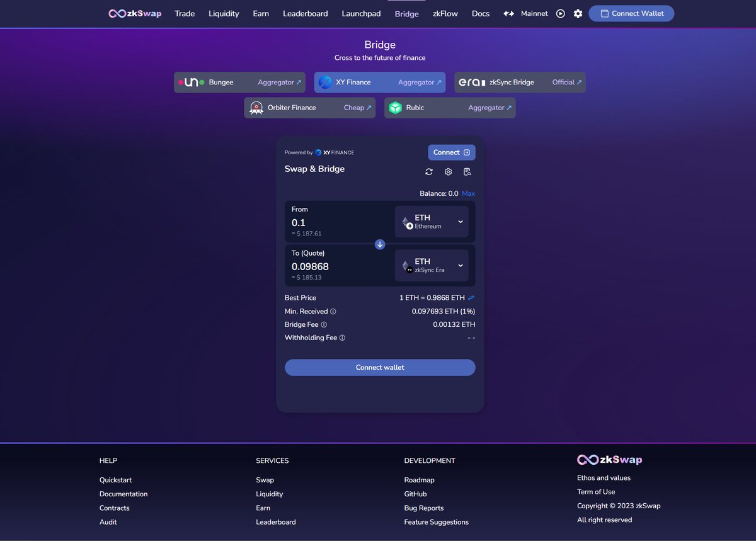Click the widget Connect button

click(x=452, y=152)
